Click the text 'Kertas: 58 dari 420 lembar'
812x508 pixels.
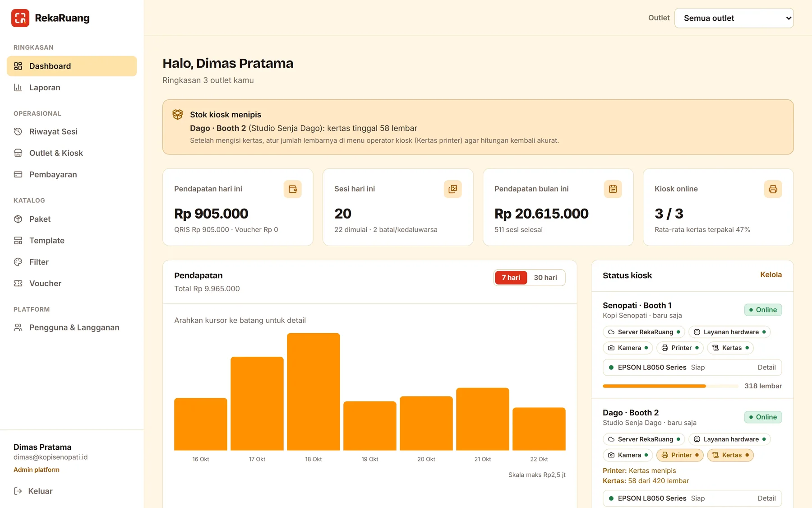point(646,481)
